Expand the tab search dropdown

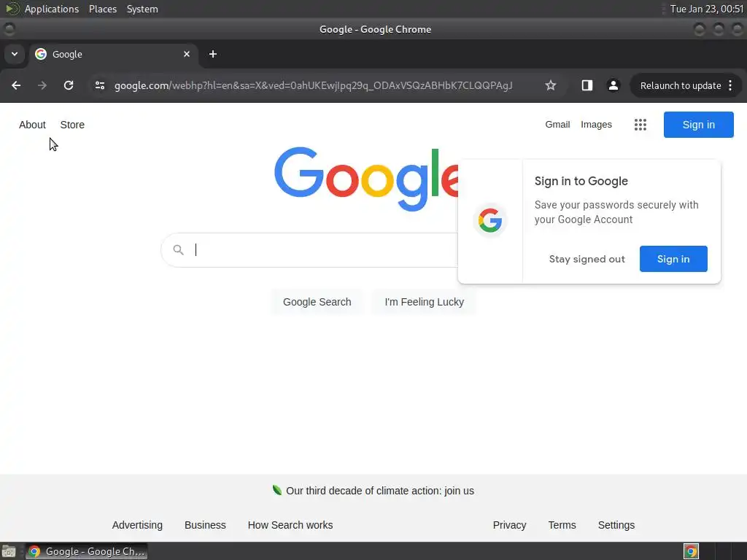[15, 54]
